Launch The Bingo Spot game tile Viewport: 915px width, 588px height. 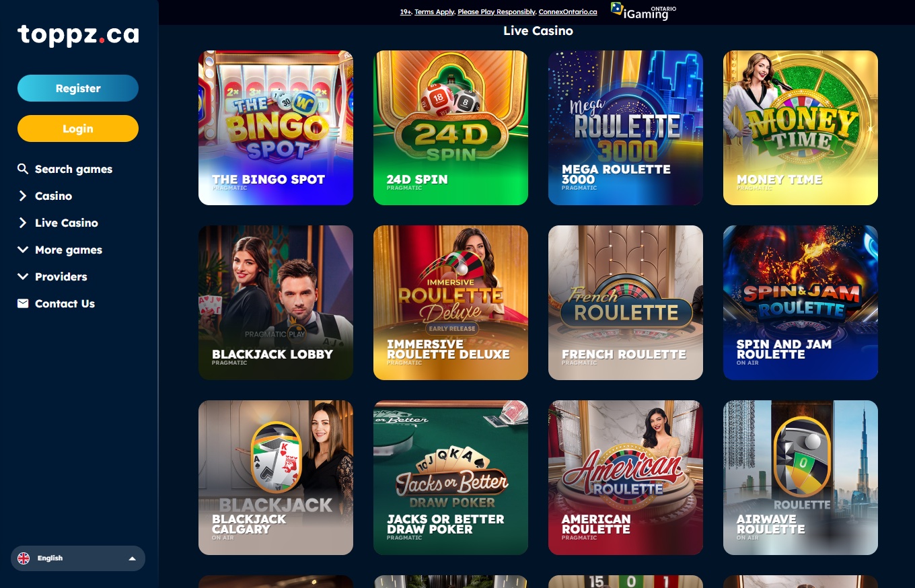pyautogui.click(x=276, y=128)
